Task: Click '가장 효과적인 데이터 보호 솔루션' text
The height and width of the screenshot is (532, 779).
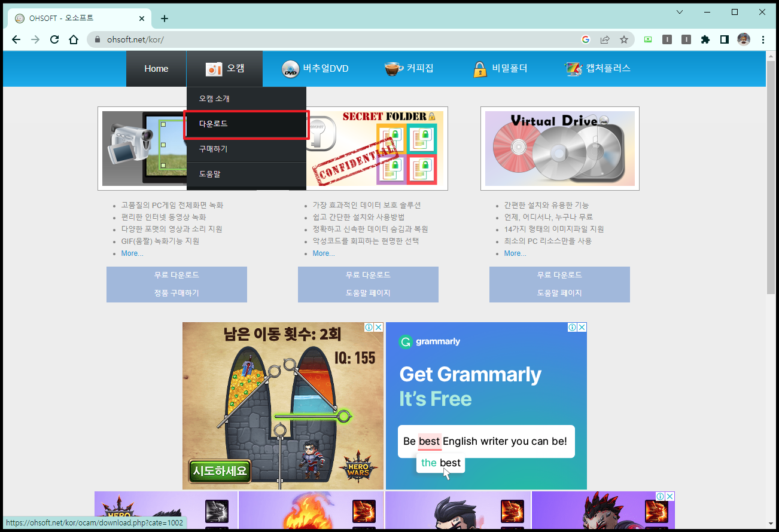Action: [x=367, y=206]
